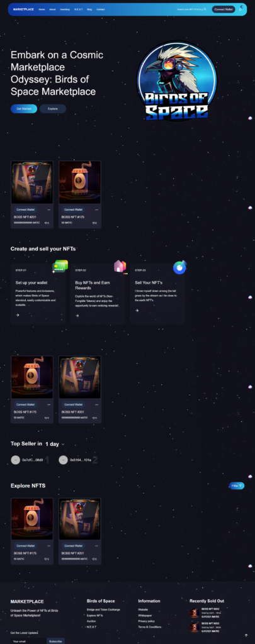255x644 pixels.
Task: Click the scroll-to-top arrow in the footer
Action: pyautogui.click(x=246, y=635)
